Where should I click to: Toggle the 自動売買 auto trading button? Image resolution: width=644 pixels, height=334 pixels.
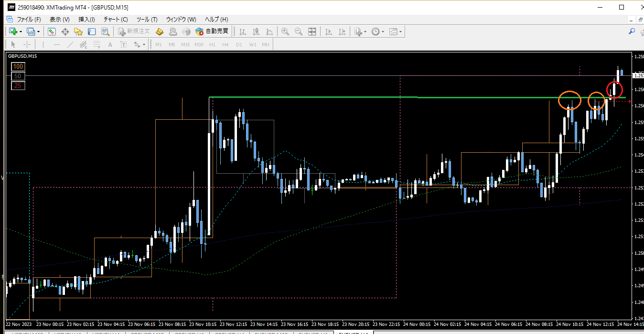[213, 31]
